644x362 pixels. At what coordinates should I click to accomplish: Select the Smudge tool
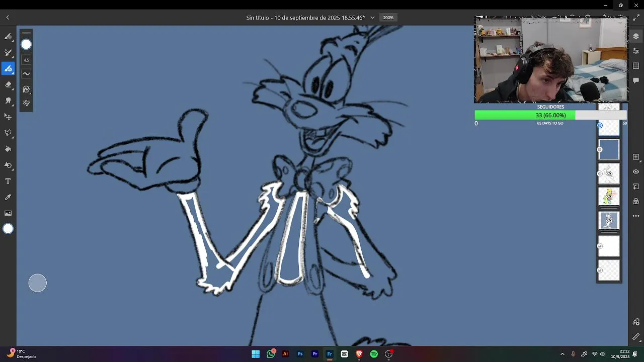(8, 101)
